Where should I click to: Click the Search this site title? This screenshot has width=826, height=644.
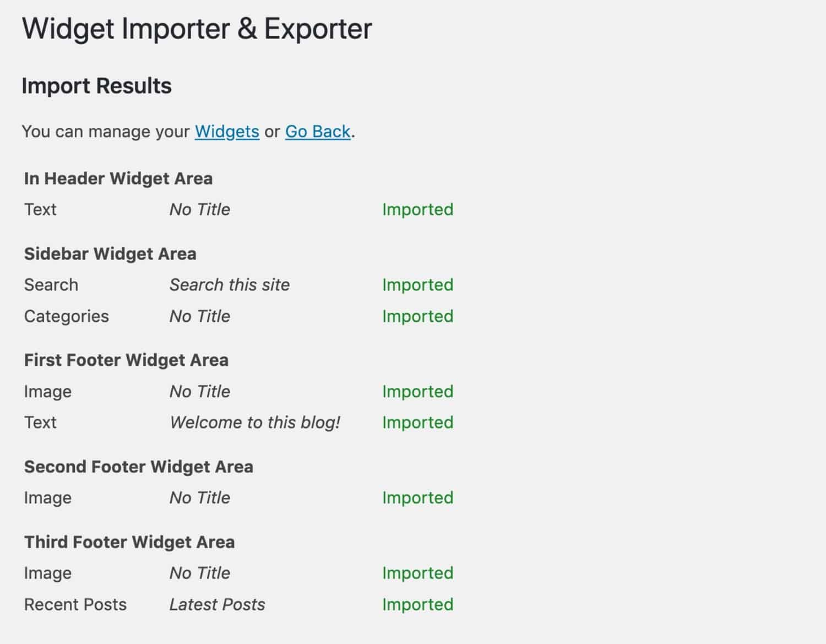point(230,284)
